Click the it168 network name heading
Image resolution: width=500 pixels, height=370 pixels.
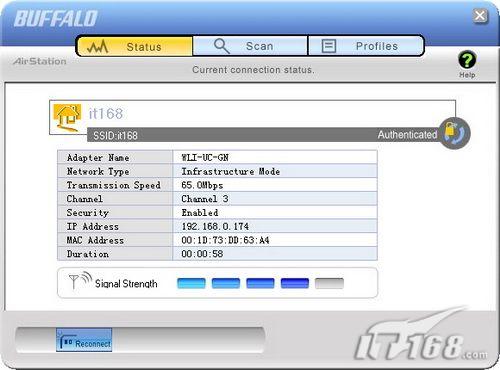pos(106,114)
